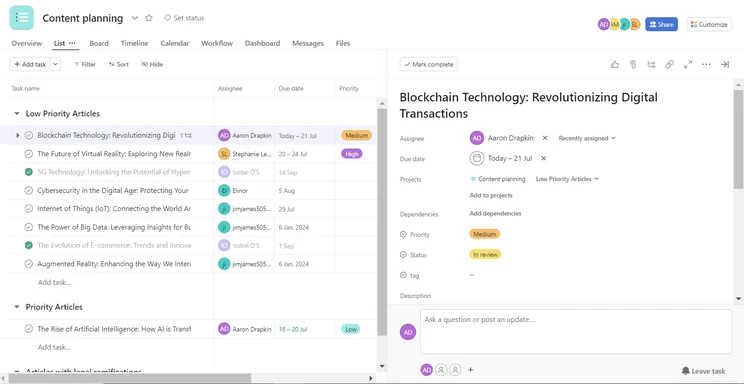Copy task link with the link icon
Image resolution: width=744 pixels, height=384 pixels.
(x=669, y=64)
